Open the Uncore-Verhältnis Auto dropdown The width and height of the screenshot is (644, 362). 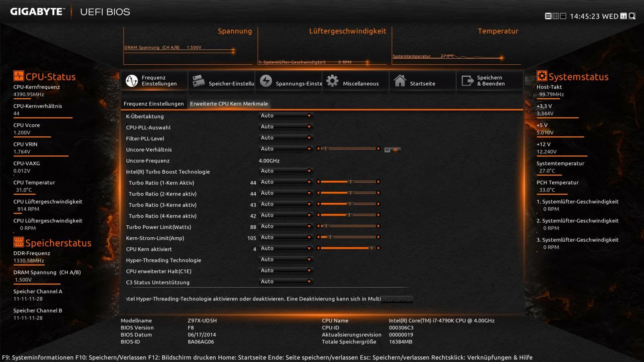point(286,149)
